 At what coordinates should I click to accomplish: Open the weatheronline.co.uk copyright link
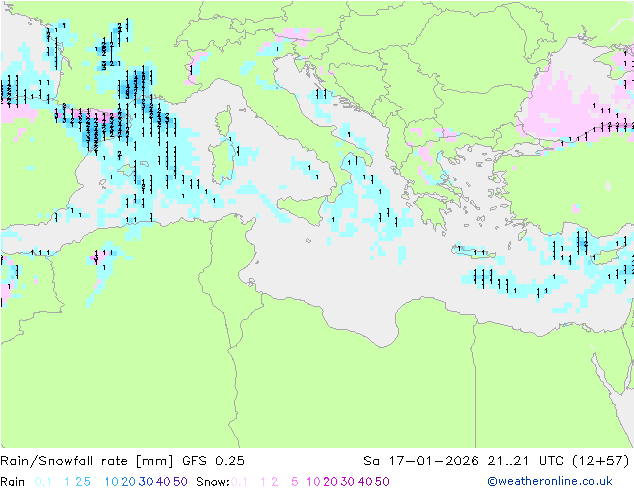coord(550,481)
